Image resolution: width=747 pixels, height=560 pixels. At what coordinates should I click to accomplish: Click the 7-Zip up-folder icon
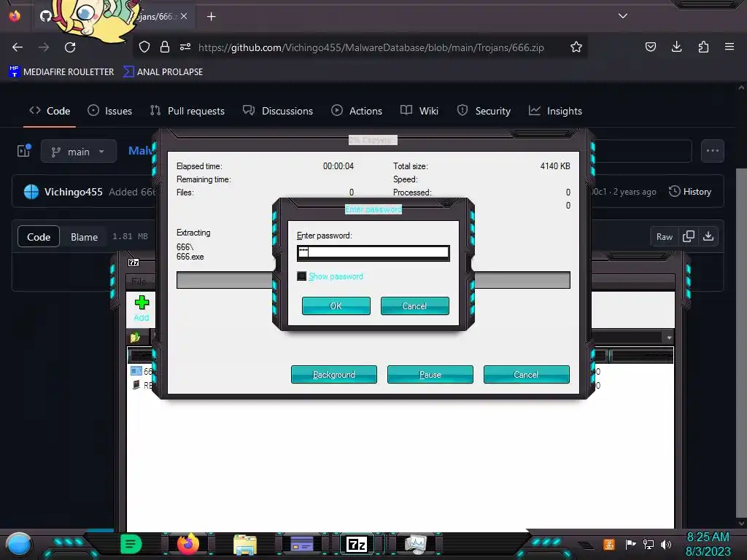click(135, 338)
